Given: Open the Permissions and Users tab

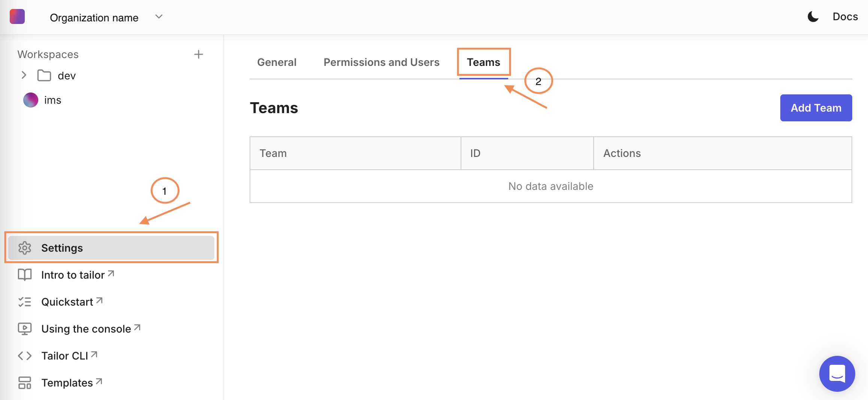Looking at the screenshot, I should pos(381,62).
